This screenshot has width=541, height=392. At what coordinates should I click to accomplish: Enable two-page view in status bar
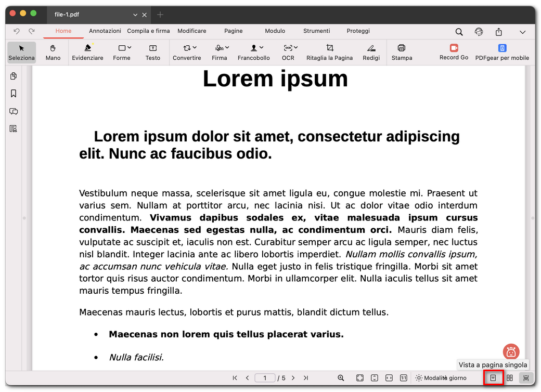(x=509, y=378)
